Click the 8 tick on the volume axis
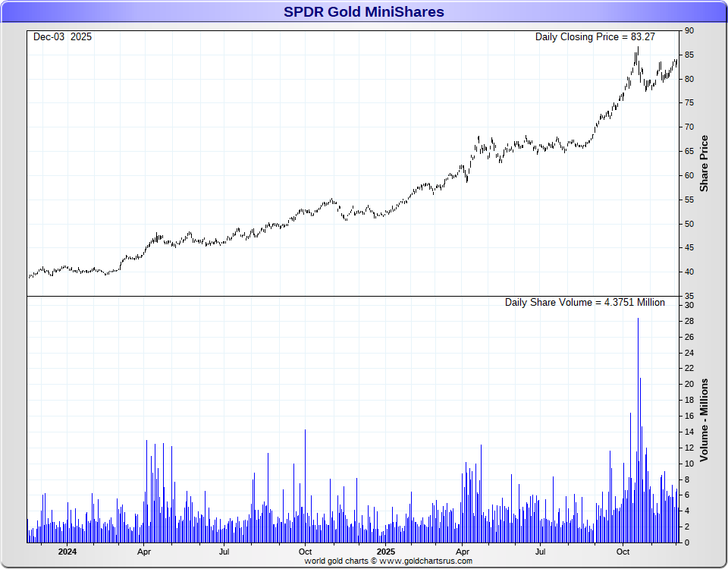Image resolution: width=728 pixels, height=569 pixels. coord(687,479)
